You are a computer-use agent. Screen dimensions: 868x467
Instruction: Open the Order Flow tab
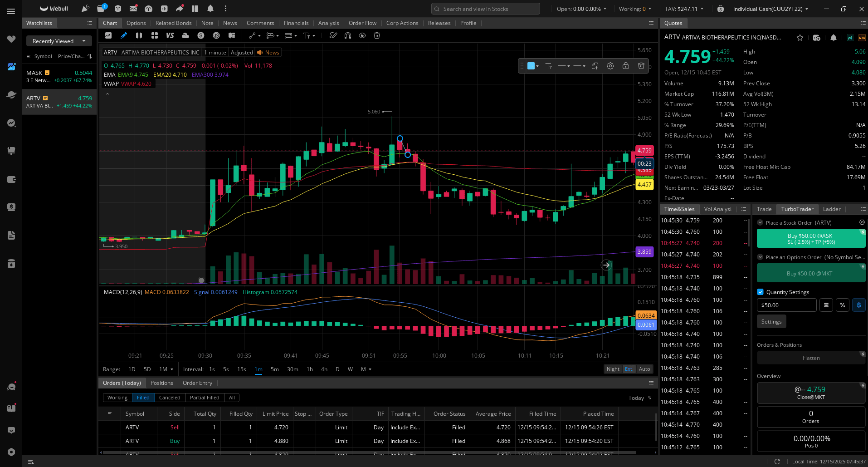click(x=362, y=23)
